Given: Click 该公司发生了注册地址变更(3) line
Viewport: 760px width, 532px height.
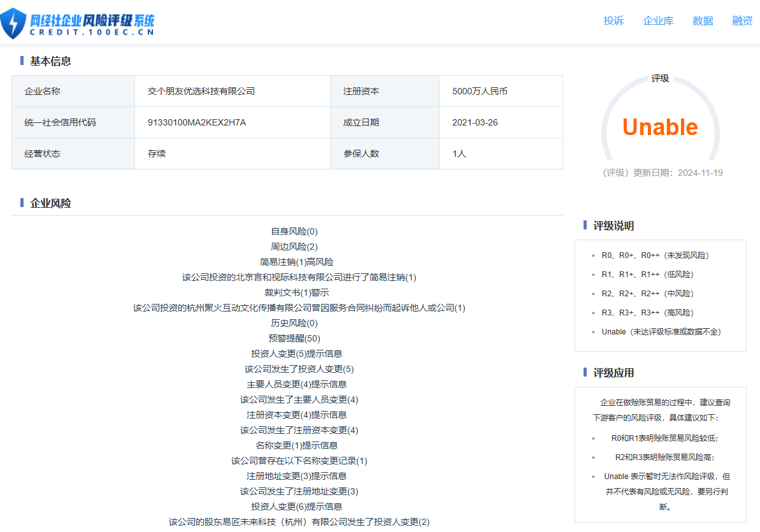Looking at the screenshot, I should (299, 491).
